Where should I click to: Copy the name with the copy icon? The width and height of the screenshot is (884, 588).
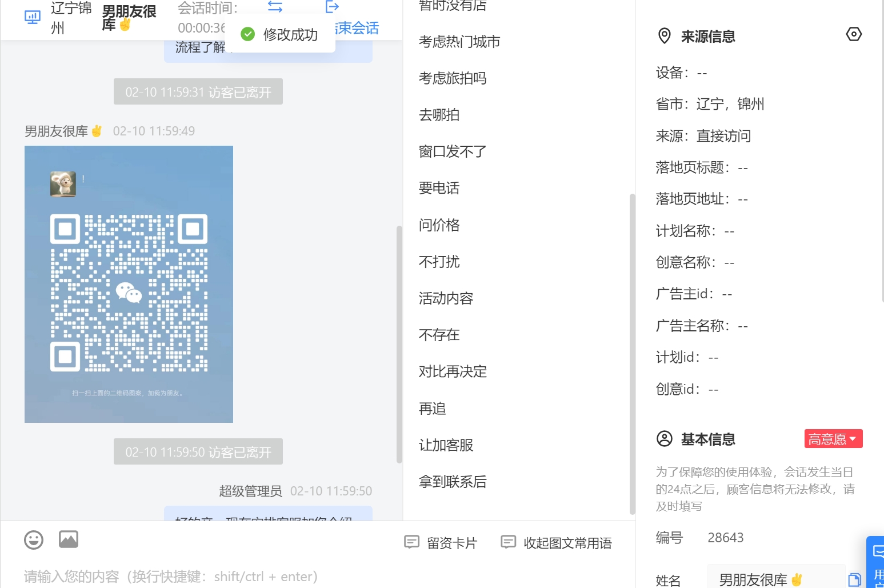coord(854,579)
